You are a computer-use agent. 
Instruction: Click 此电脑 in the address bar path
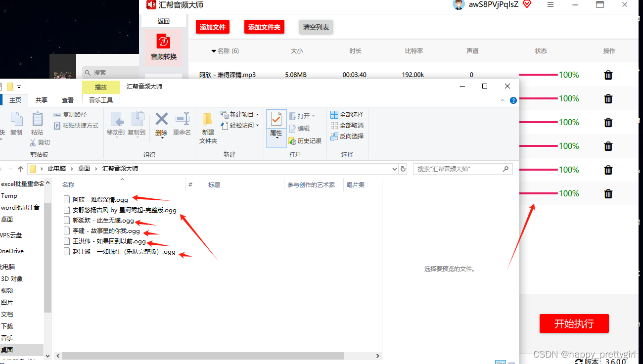pos(57,169)
